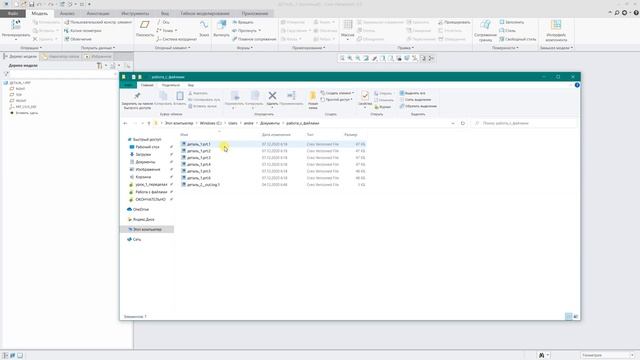This screenshot has width=640, height=360.
Task: Open Создать элемент dropdown in Explorer
Action: click(x=337, y=93)
